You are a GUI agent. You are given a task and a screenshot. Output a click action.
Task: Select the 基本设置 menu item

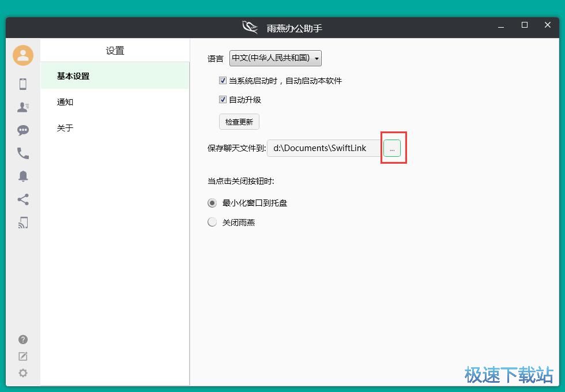click(115, 76)
